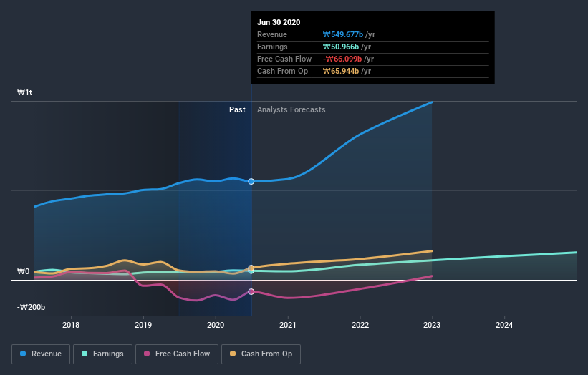Screen dimensions: 588x375
Task: Click the -₩66.099b free cash flow value
Action: 342,59
